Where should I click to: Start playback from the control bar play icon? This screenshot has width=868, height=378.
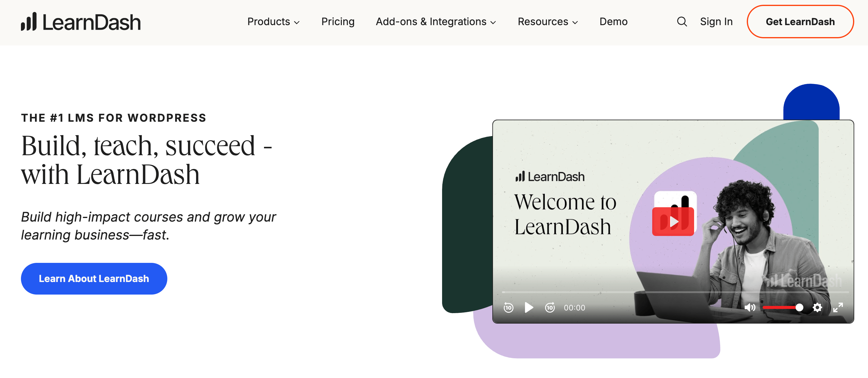529,307
